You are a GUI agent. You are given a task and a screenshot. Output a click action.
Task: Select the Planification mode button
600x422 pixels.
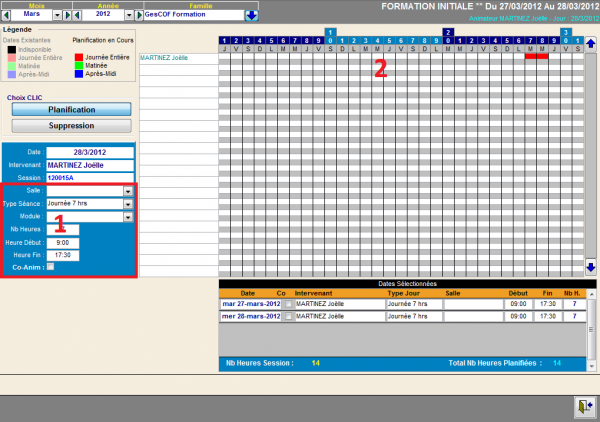click(x=71, y=110)
